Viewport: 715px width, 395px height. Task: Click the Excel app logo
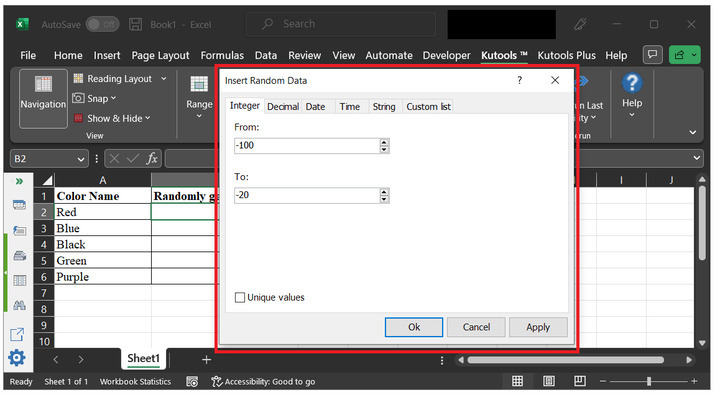(22, 24)
